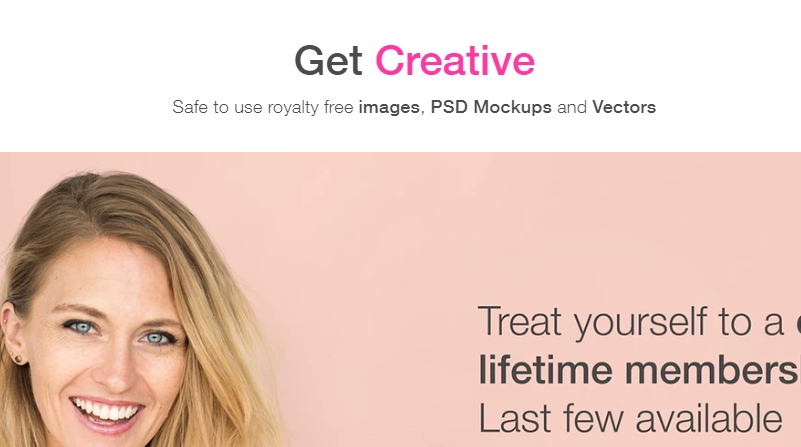Image resolution: width=801 pixels, height=447 pixels.
Task: Click the word 'lifetime' in the banner
Action: tap(545, 369)
